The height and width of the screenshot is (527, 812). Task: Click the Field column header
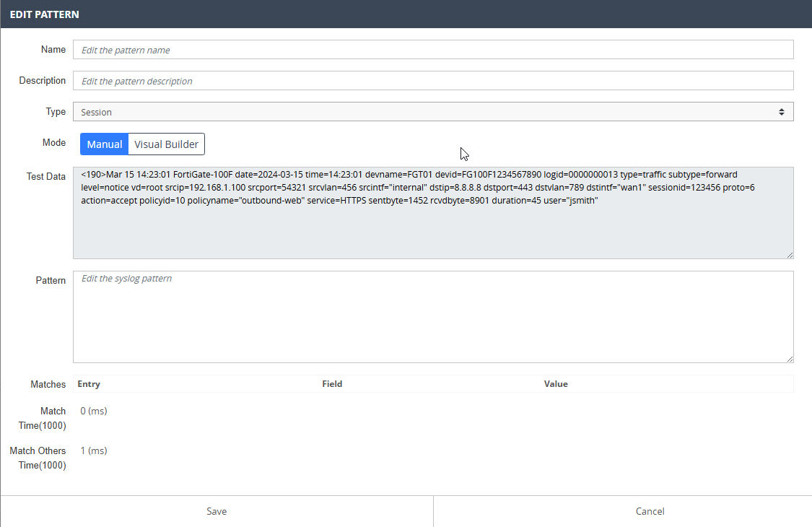click(332, 384)
